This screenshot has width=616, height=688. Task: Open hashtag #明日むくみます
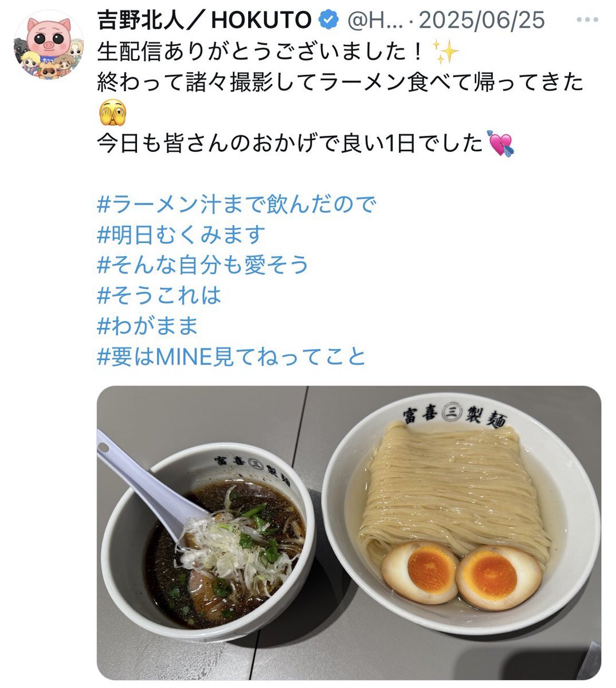(182, 234)
